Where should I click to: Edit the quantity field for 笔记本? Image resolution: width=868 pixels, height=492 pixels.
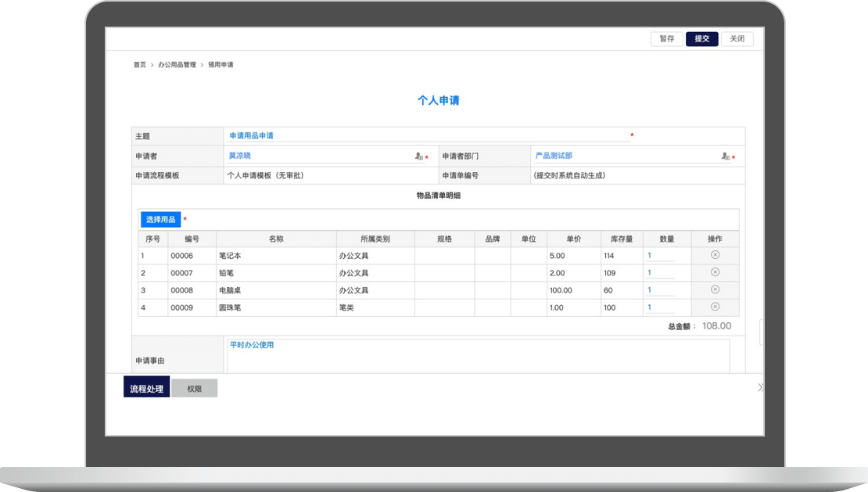(x=659, y=256)
